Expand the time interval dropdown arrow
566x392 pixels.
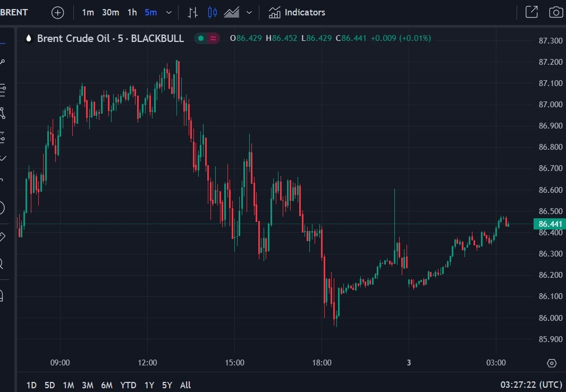coord(168,13)
